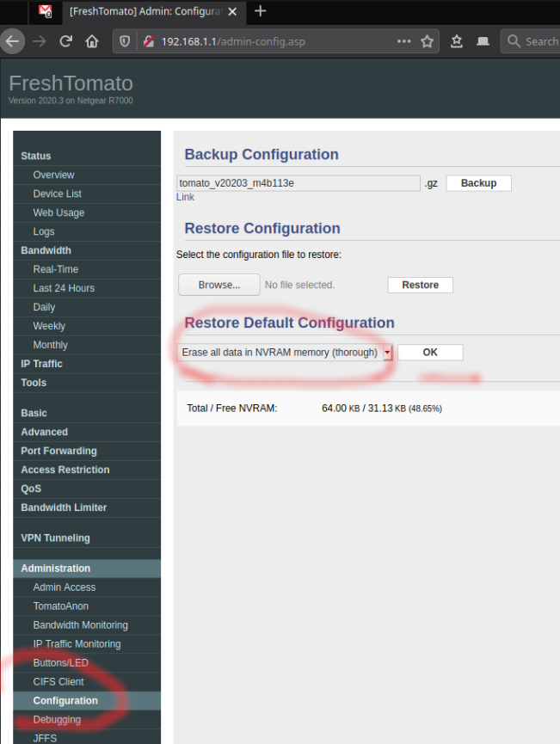
Task: Click the tracking protection shield icon
Action: point(125,41)
